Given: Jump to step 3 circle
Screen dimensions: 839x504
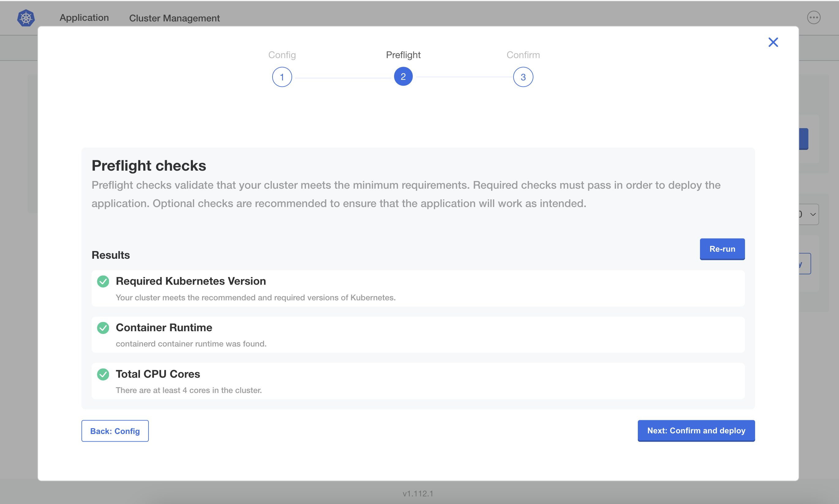Looking at the screenshot, I should pyautogui.click(x=523, y=77).
